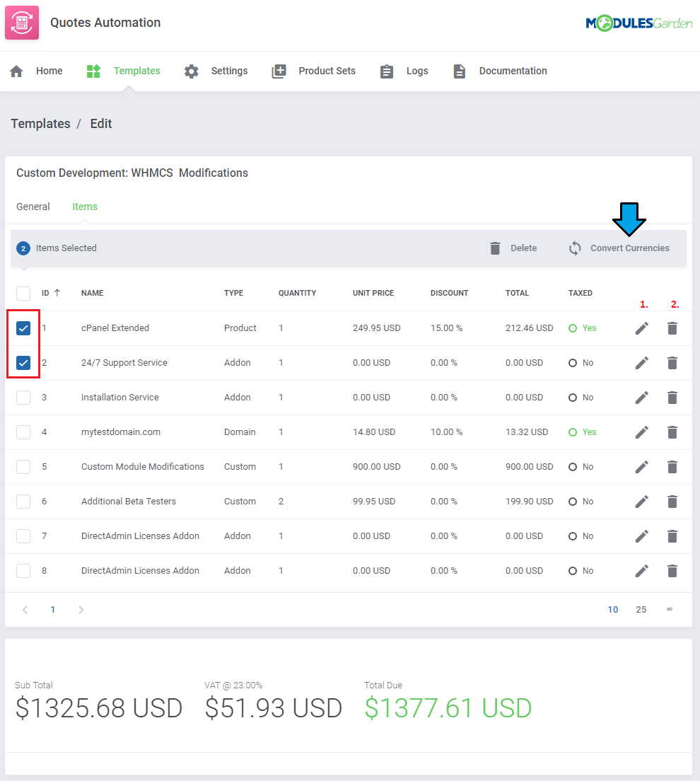
Task: Click the Settings gear icon
Action: (191, 71)
